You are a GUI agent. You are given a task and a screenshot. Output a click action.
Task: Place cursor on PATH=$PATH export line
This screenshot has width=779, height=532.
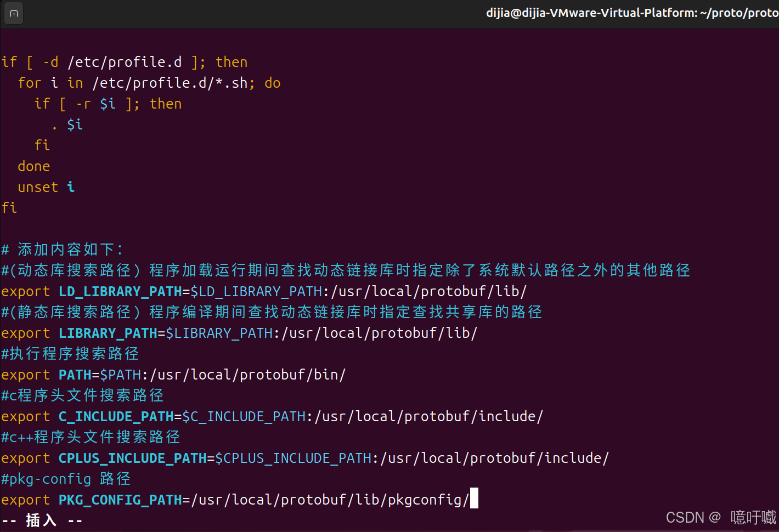click(x=173, y=375)
